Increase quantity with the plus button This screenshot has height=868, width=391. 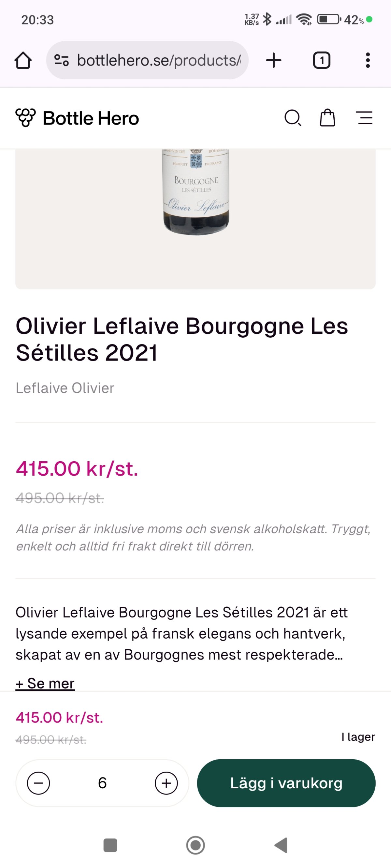click(x=166, y=783)
